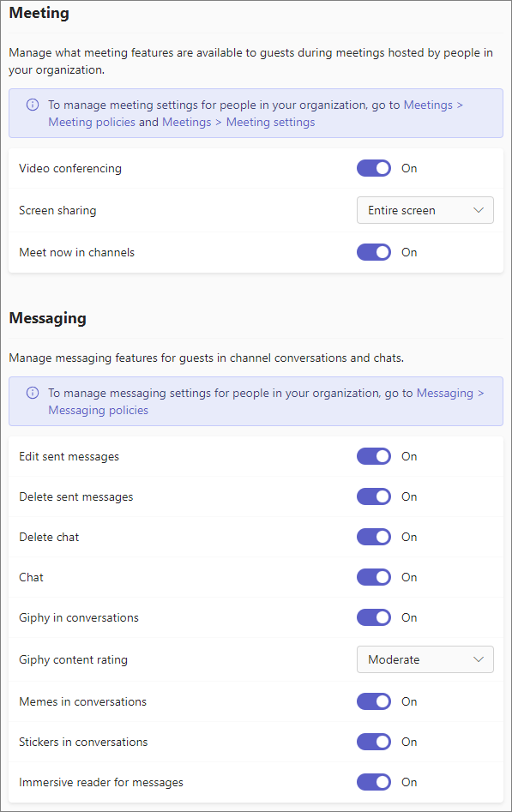Click the info icon in the Messaging notice banner
Screen dimensions: 512x812
33,393
